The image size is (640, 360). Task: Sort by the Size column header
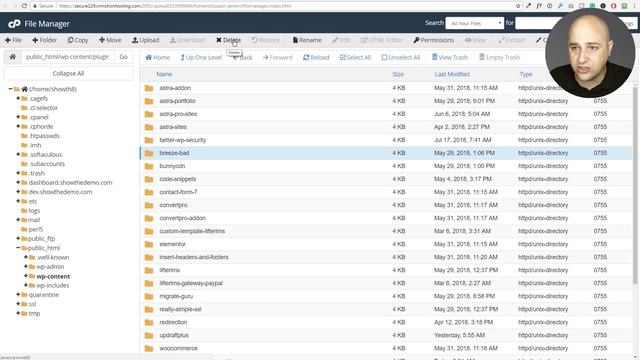pyautogui.click(x=398, y=74)
